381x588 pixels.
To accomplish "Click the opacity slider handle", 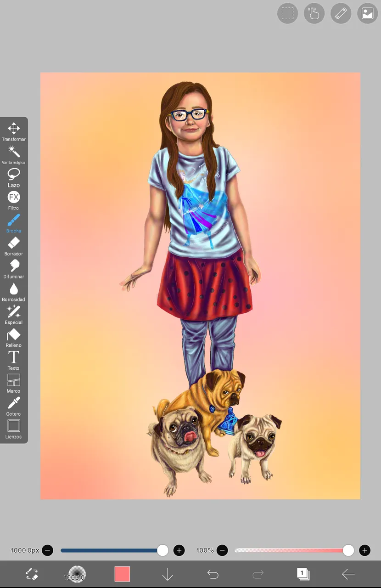I will click(348, 550).
